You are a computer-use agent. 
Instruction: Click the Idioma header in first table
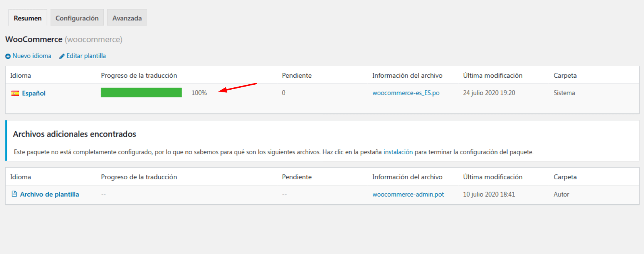tap(20, 75)
